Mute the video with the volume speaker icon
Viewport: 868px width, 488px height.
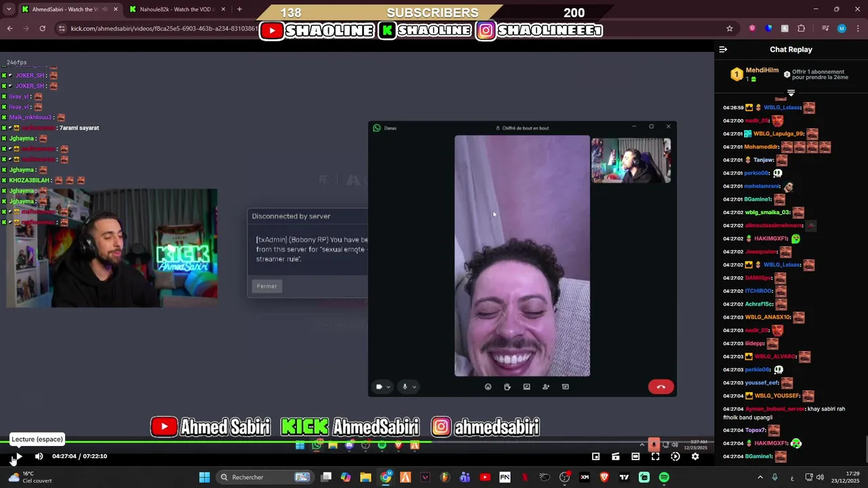pyautogui.click(x=39, y=456)
